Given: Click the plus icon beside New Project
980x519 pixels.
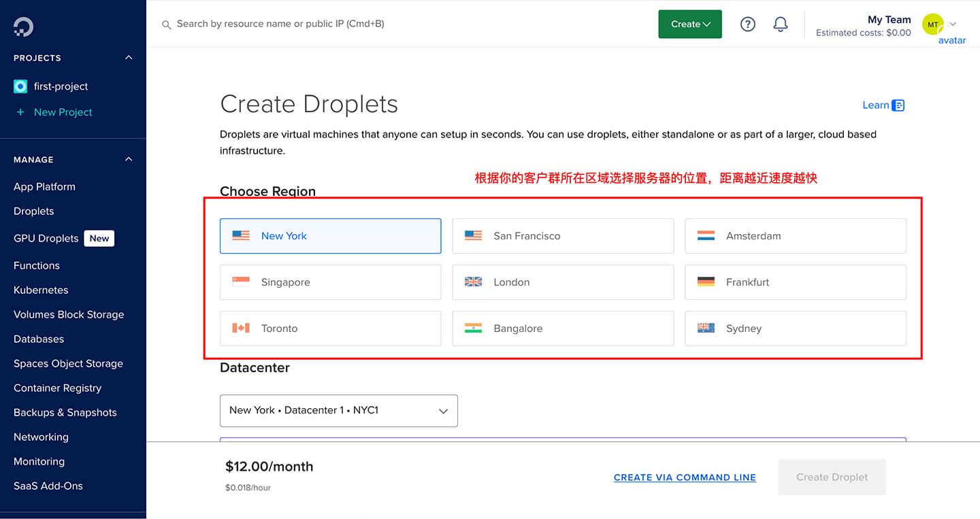Looking at the screenshot, I should [20, 112].
